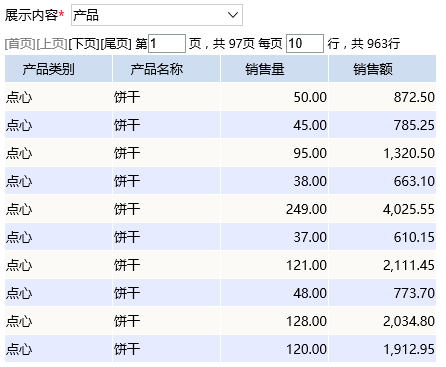Click the 销售量 column header
Viewport: 446px width, 367px height.
click(274, 69)
